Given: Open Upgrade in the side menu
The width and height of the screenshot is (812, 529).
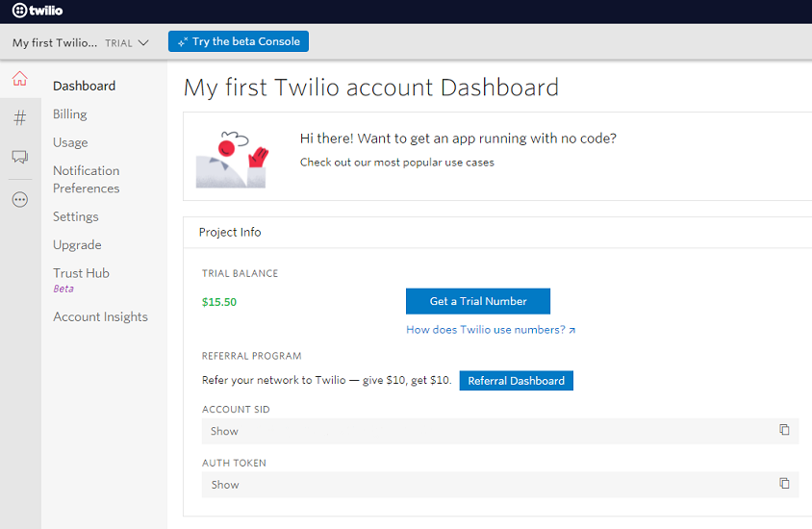Looking at the screenshot, I should [x=77, y=245].
